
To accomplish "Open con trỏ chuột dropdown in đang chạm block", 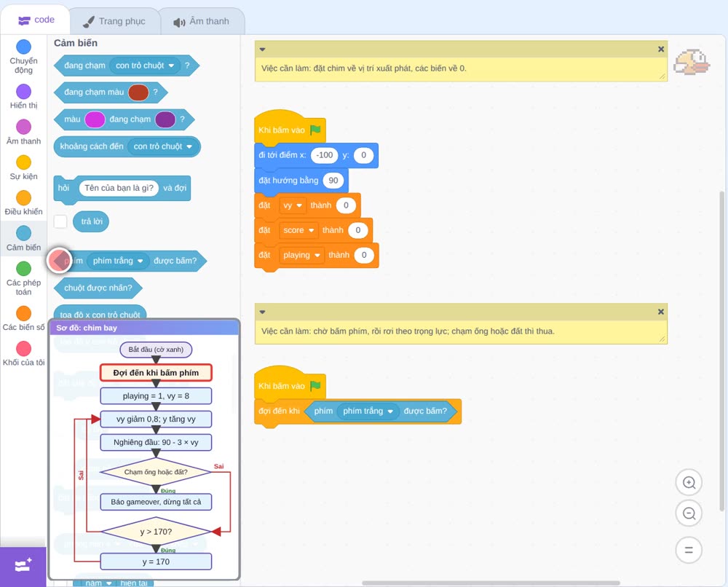I will click(145, 66).
